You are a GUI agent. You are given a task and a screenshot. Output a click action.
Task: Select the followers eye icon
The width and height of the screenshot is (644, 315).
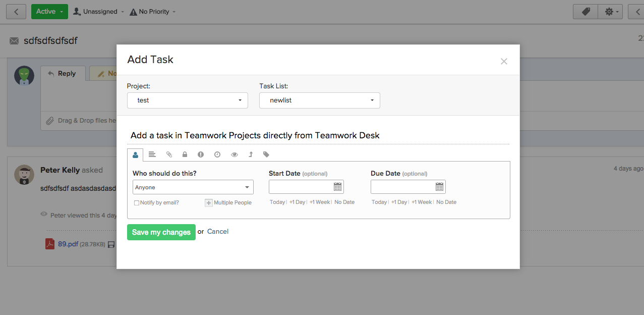click(x=234, y=154)
